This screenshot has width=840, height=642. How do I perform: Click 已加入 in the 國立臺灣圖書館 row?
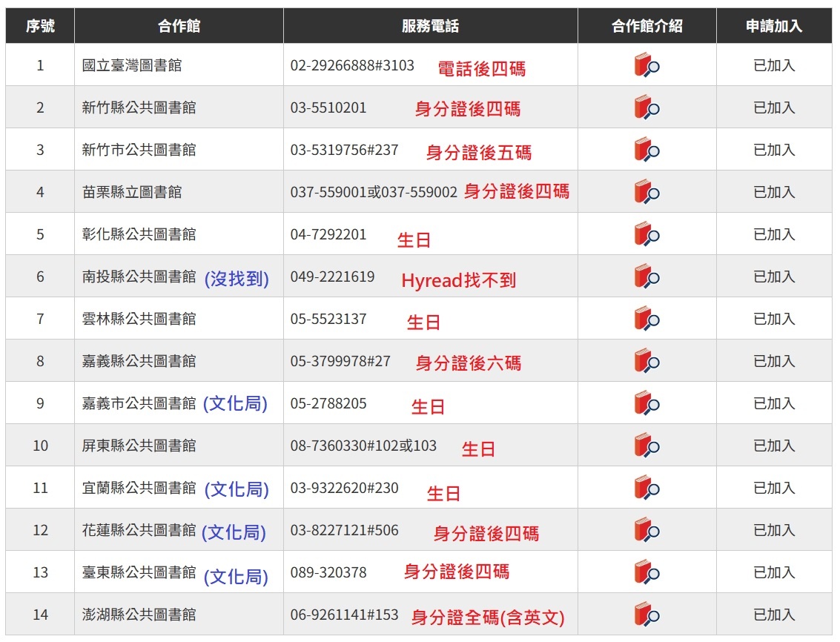pyautogui.click(x=774, y=65)
